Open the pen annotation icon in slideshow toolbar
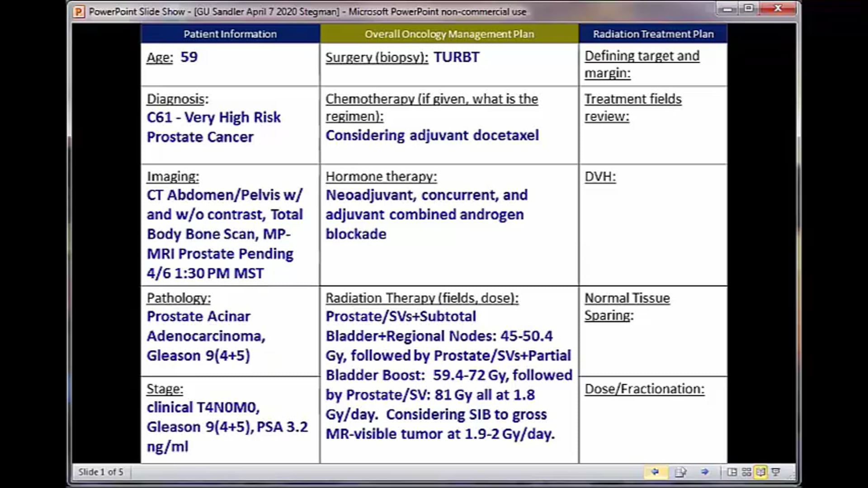The height and width of the screenshot is (488, 868). 679,472
